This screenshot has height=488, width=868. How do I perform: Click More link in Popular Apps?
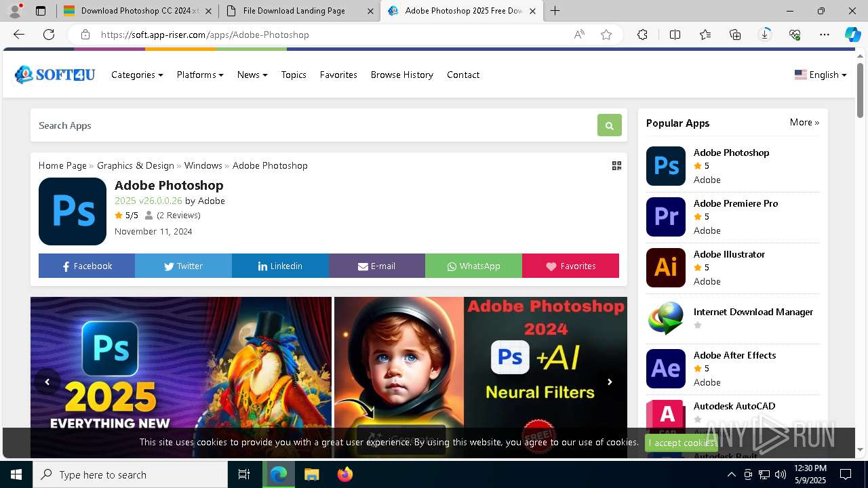[x=804, y=123]
